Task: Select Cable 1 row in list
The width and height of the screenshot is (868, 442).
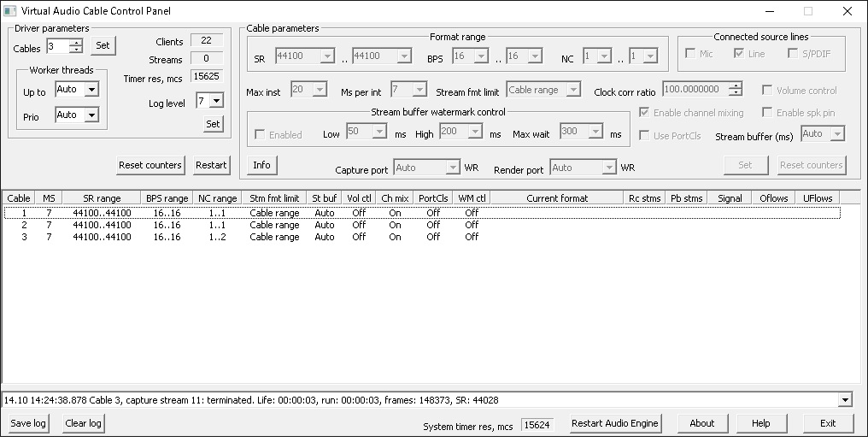Action: click(422, 213)
